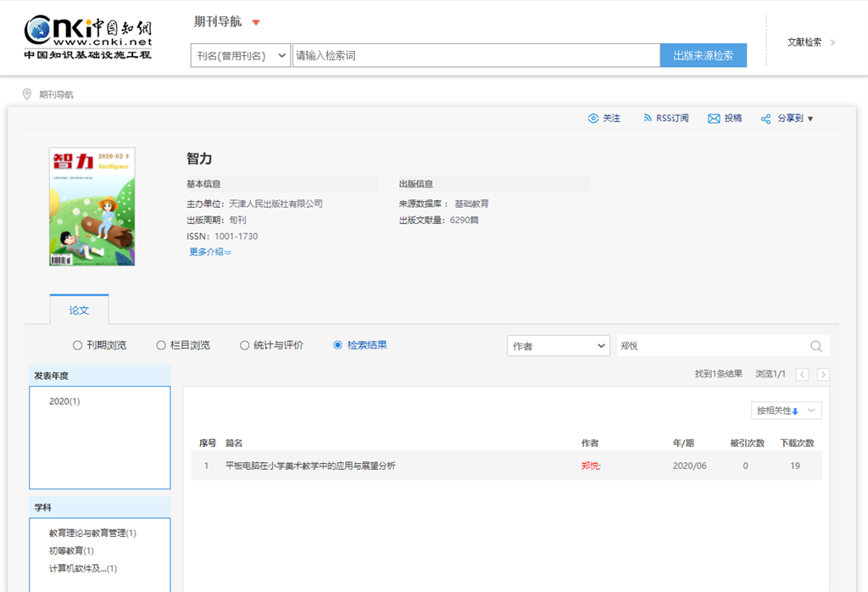Open the 刊名(曾用刊名) search field dropdown

[x=241, y=56]
